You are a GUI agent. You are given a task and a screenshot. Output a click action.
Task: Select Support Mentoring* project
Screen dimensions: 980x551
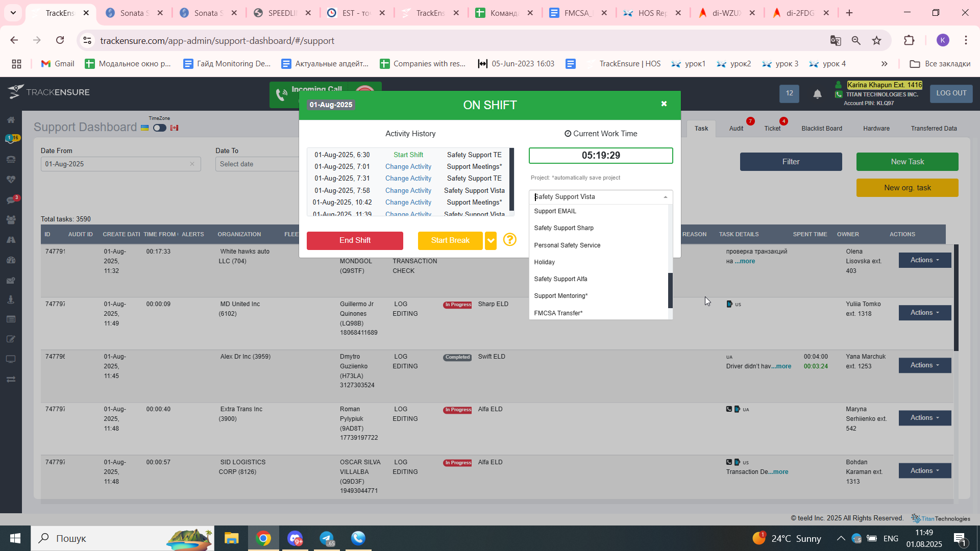click(598, 296)
